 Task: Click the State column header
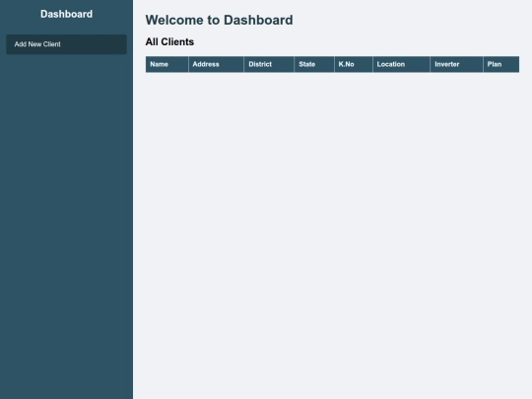(x=314, y=64)
